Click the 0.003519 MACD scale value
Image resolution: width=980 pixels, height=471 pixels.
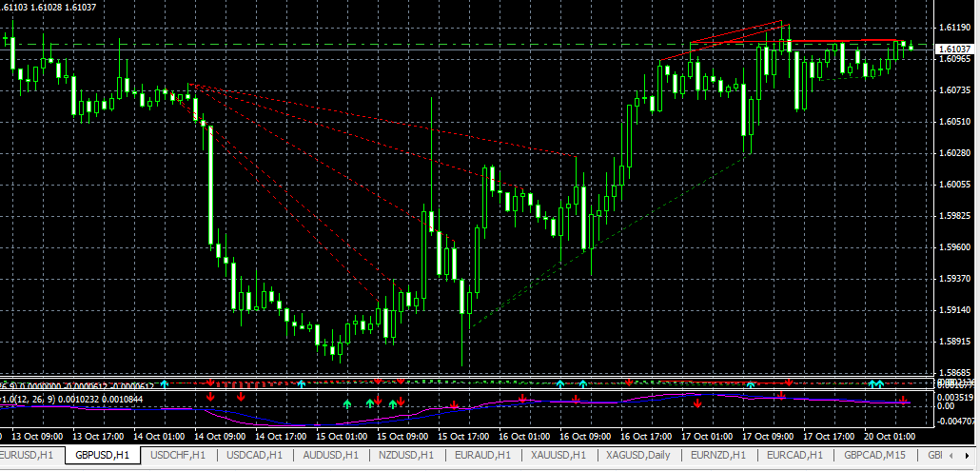(x=954, y=397)
